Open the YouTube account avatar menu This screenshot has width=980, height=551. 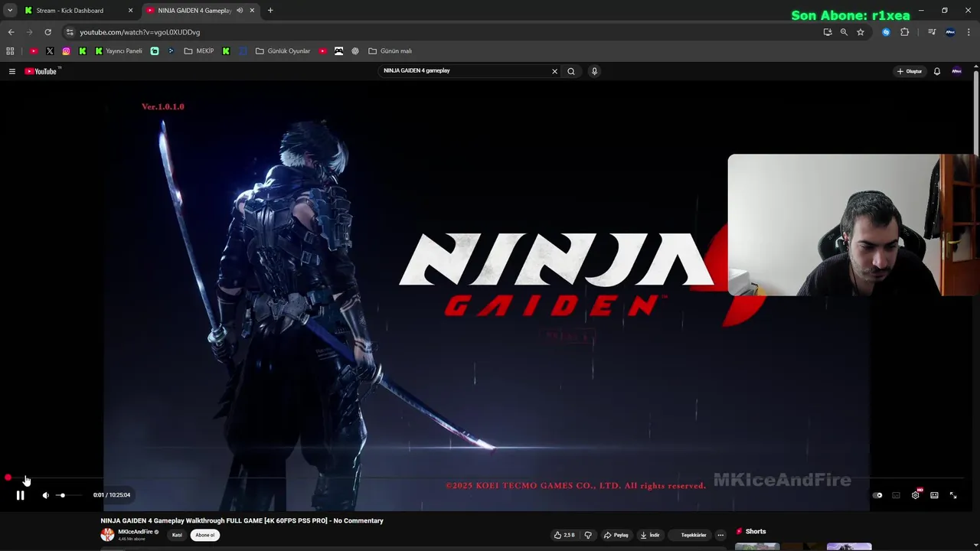click(x=956, y=71)
